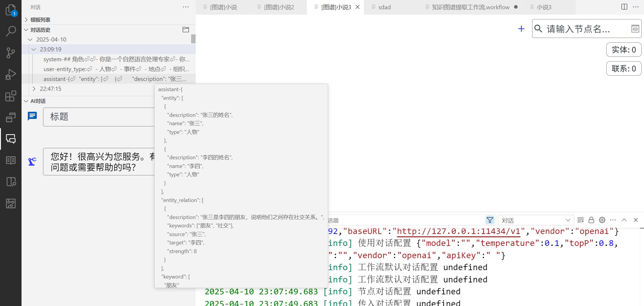Click the history list scrollbar thumb
The image size is (644, 306).
[193, 39]
